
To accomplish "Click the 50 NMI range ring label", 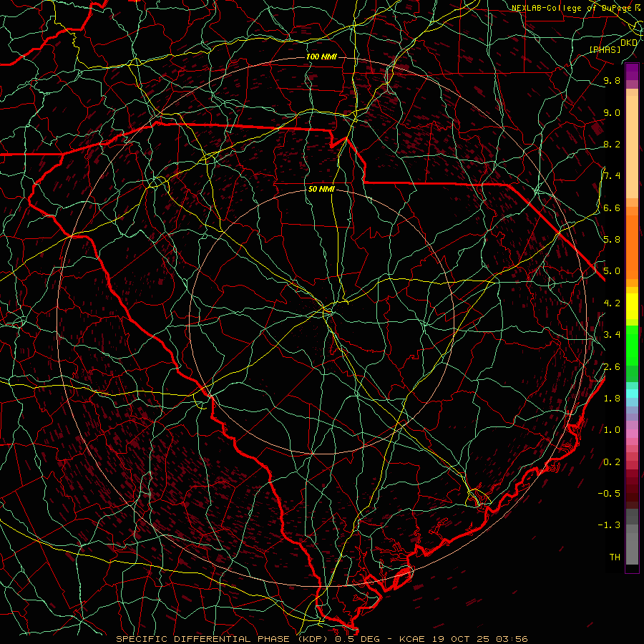I will (321, 190).
